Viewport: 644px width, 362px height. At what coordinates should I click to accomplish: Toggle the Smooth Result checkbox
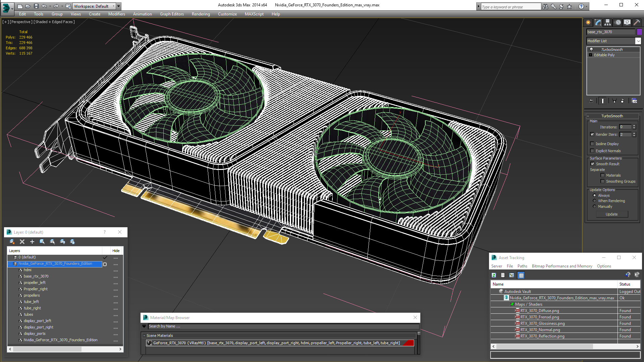(592, 164)
